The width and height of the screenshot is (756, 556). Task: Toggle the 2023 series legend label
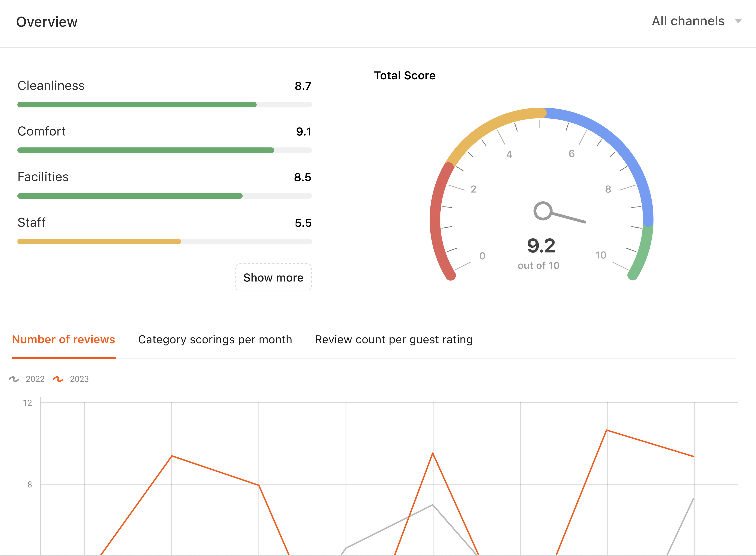(79, 379)
